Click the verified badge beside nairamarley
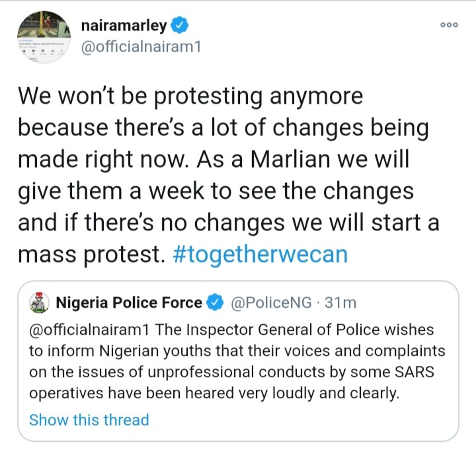 (180, 26)
